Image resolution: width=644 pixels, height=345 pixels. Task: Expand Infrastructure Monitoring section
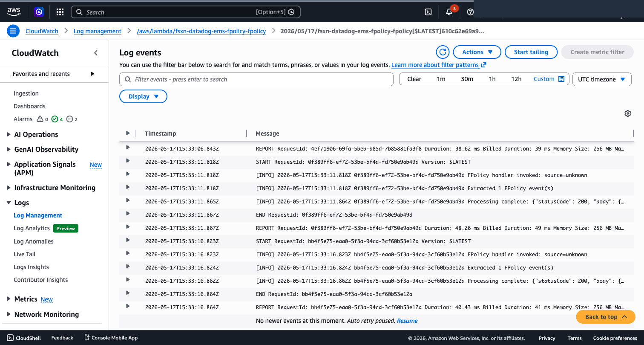click(9, 188)
